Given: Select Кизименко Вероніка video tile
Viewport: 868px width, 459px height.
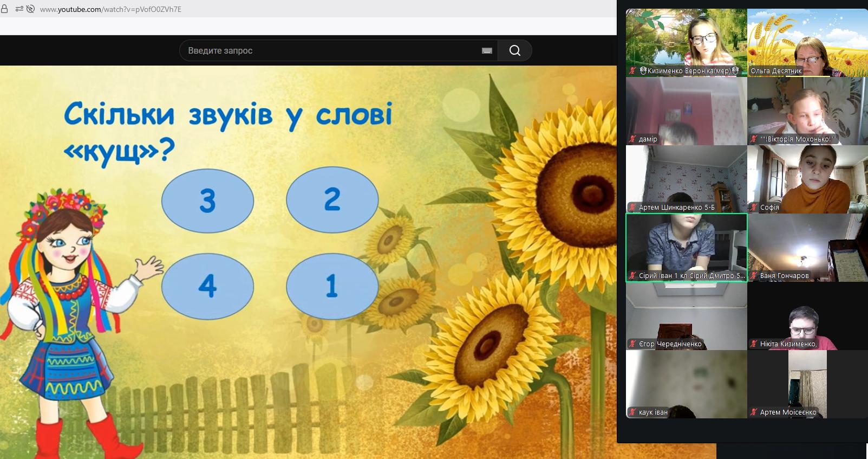Looking at the screenshot, I should pos(686,42).
